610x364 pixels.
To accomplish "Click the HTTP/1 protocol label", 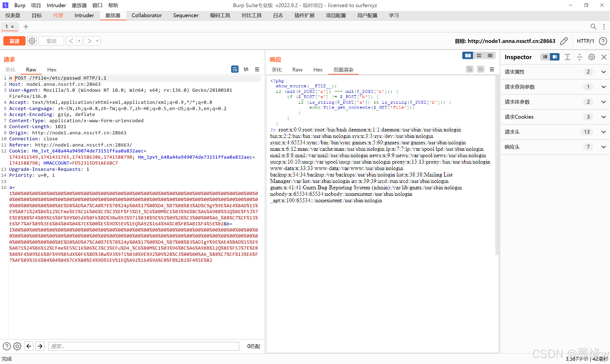I will coord(585,41).
